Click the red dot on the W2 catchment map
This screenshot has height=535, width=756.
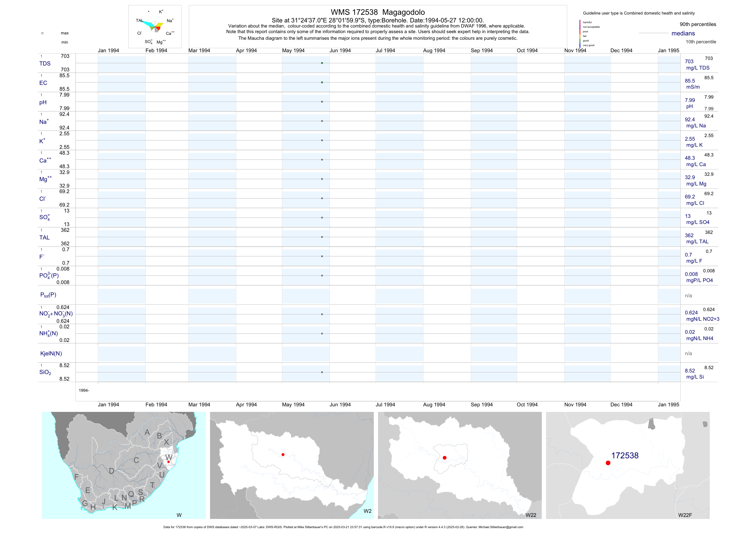click(283, 454)
